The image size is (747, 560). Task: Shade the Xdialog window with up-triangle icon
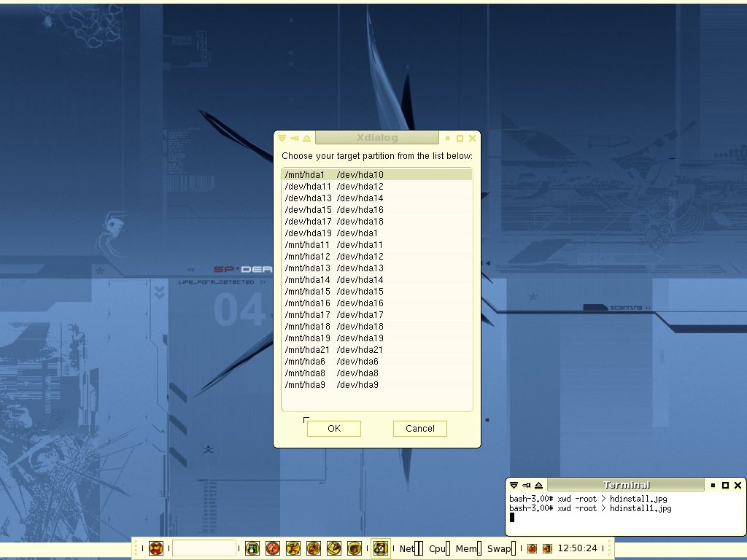point(307,138)
